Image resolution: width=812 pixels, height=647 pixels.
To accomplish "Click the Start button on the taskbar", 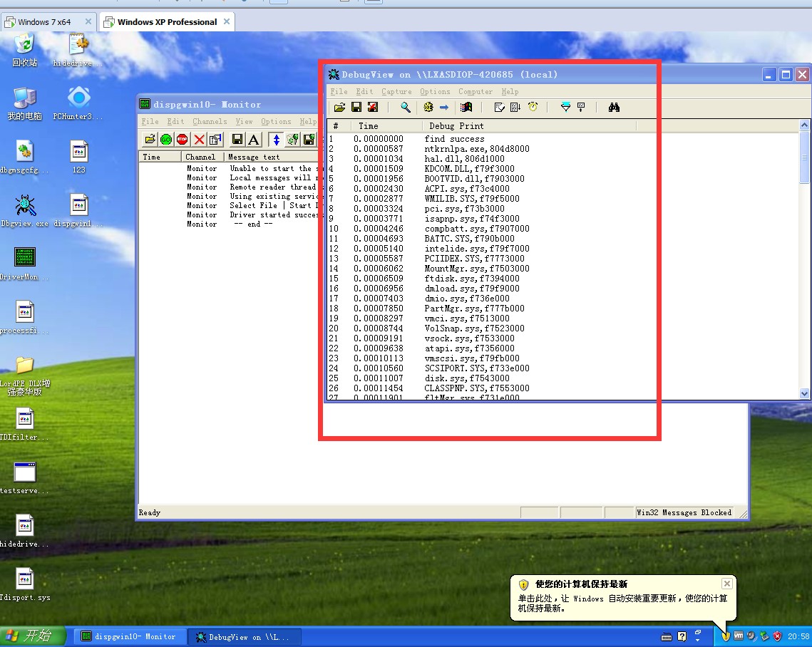I will click(x=33, y=636).
